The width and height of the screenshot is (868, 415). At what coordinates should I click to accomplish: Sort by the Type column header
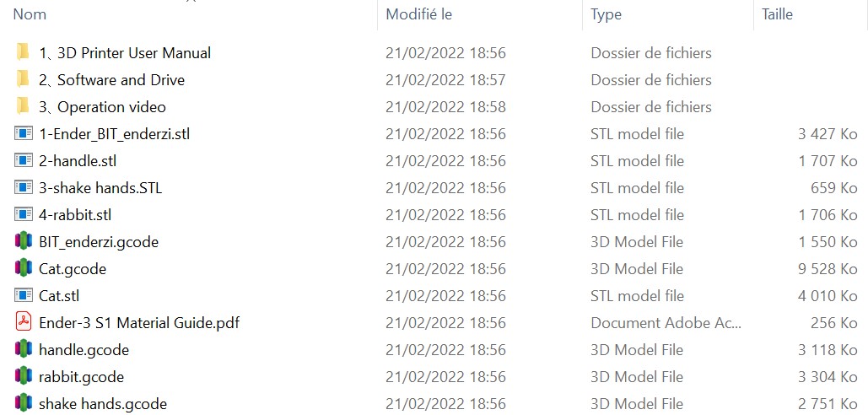(607, 14)
